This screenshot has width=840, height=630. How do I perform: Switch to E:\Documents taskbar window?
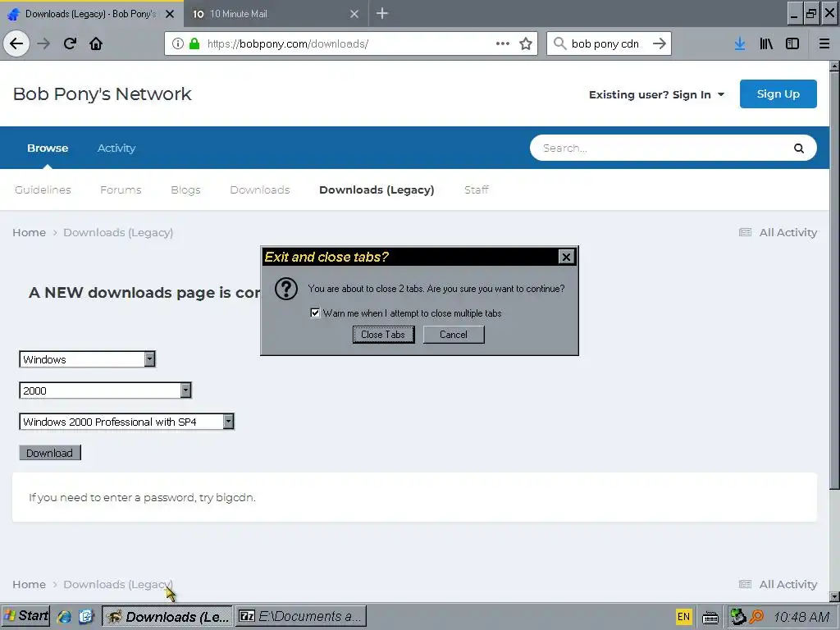coord(302,616)
